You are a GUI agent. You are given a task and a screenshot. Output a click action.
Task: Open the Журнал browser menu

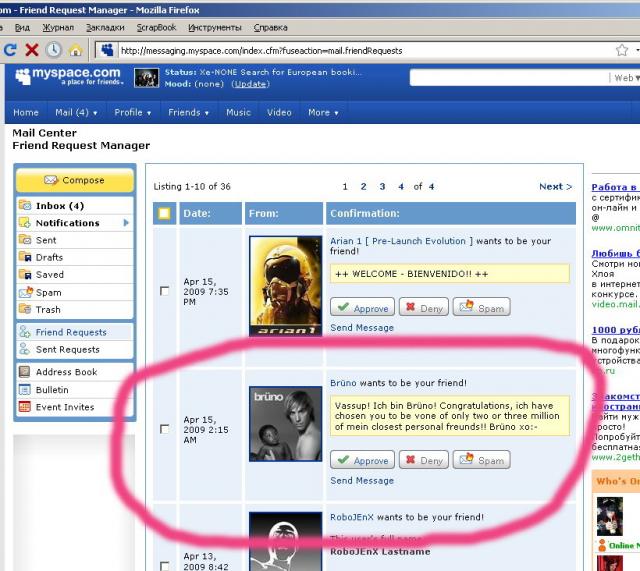pos(58,27)
